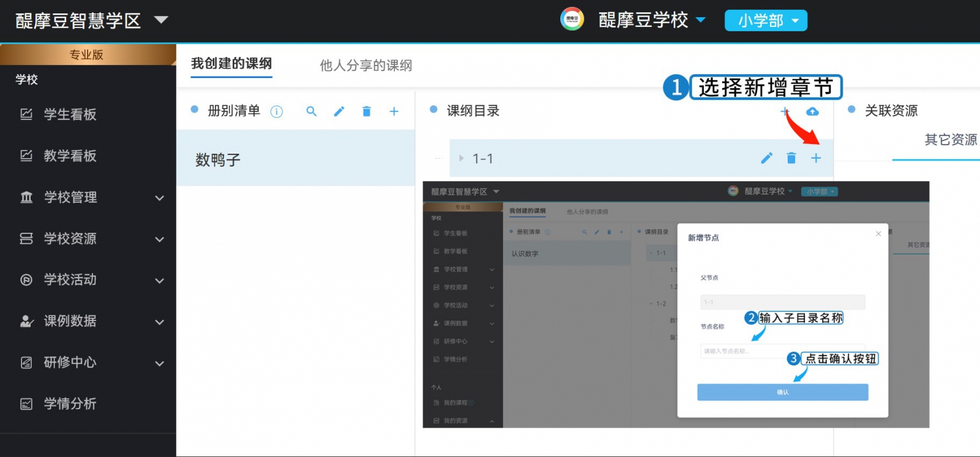Image resolution: width=980 pixels, height=457 pixels.
Task: Add new volume with 册别清单 plus icon
Action: (394, 111)
